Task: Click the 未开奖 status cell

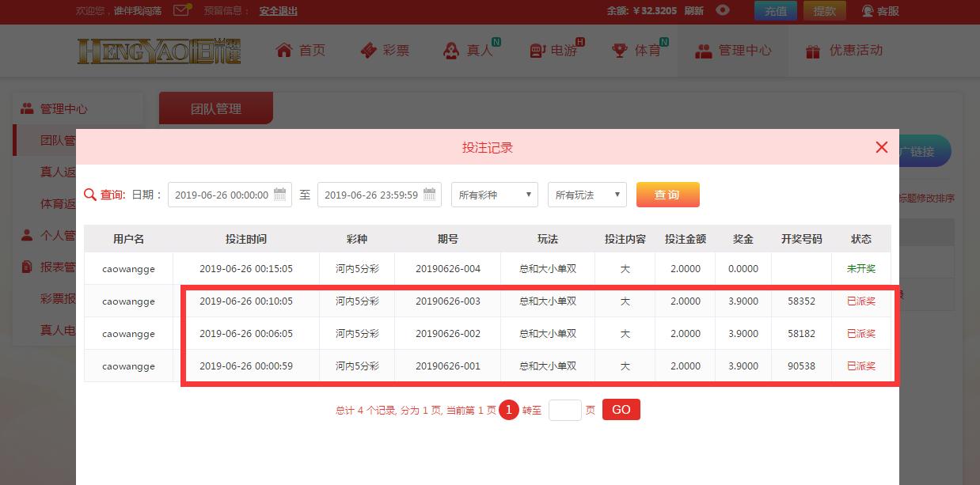Action: (x=861, y=269)
